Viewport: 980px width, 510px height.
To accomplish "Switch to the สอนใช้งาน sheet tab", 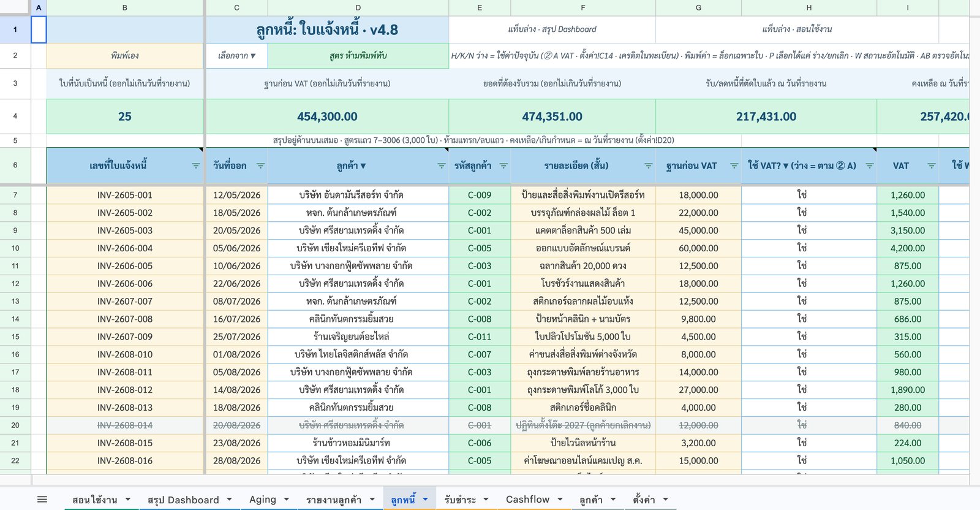I will click(94, 500).
